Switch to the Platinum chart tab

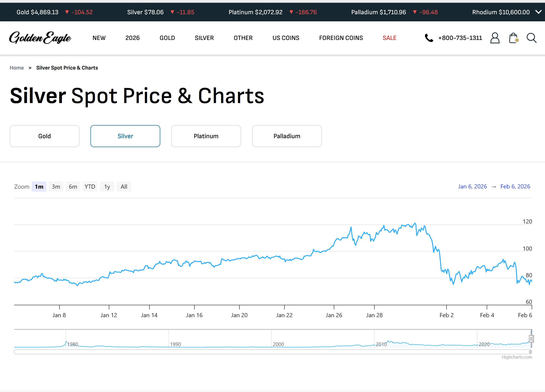click(x=206, y=136)
